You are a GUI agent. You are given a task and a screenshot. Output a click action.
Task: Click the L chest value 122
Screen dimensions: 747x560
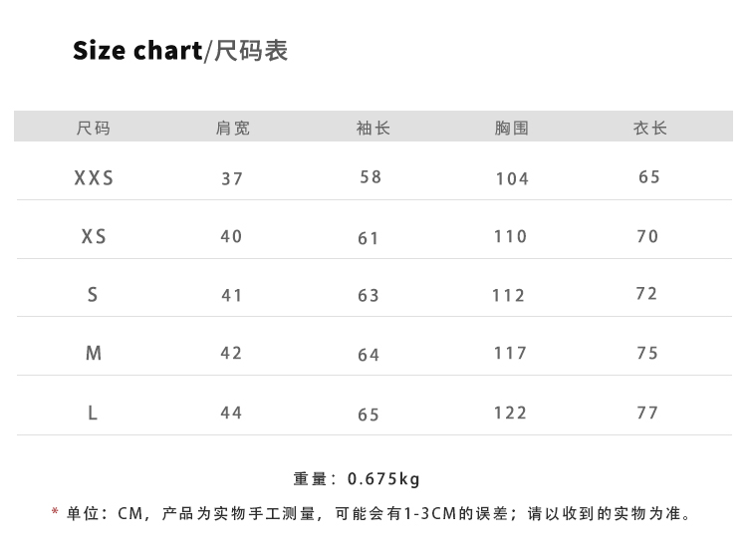[510, 413]
